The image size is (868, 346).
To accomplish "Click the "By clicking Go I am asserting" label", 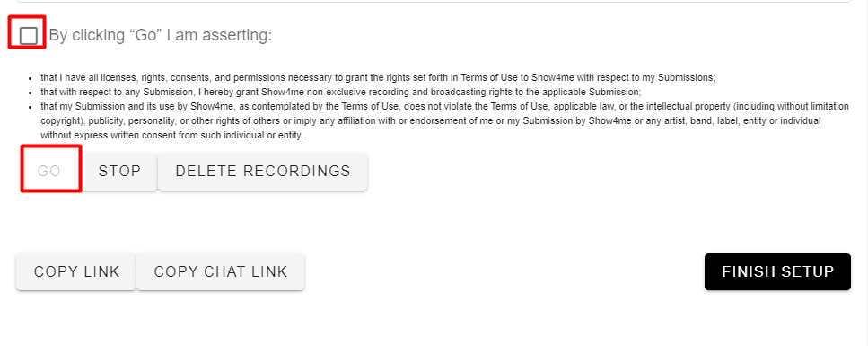I will (x=161, y=35).
